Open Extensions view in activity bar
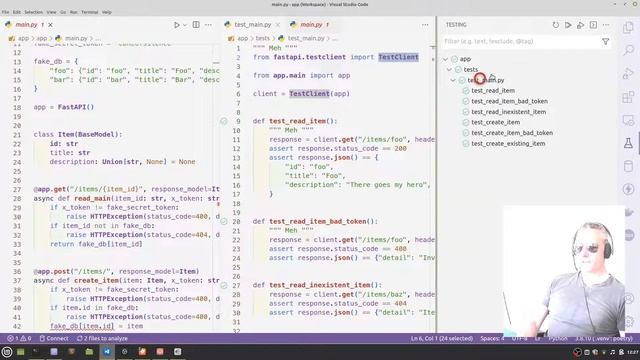640x360 pixels. pos(628,97)
